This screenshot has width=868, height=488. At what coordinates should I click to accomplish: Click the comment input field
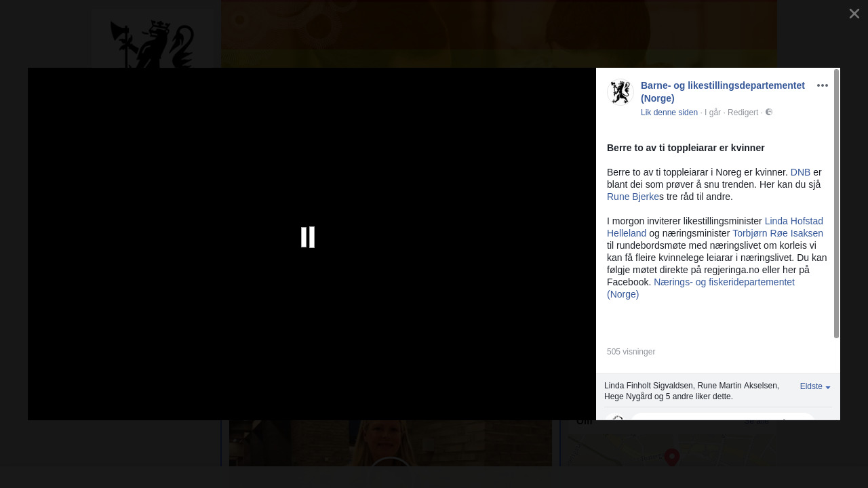pyautogui.click(x=722, y=417)
